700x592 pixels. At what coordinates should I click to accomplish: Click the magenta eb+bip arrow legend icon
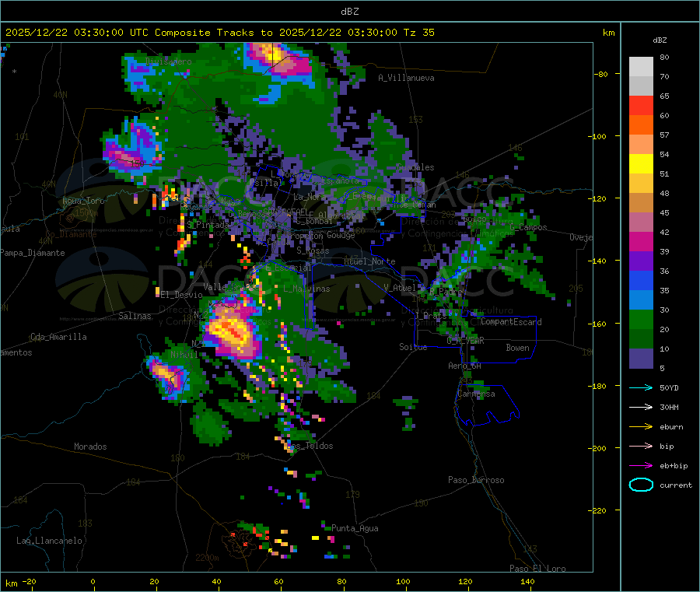tap(641, 466)
